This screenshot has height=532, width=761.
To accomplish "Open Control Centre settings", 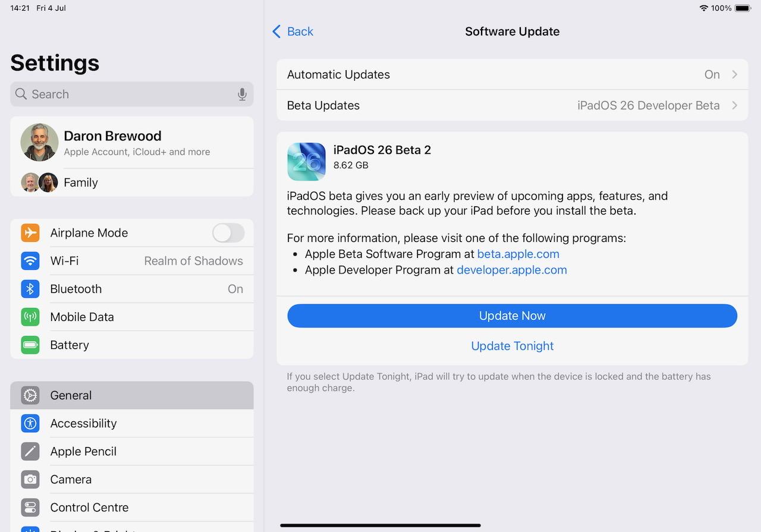I will pos(132,508).
